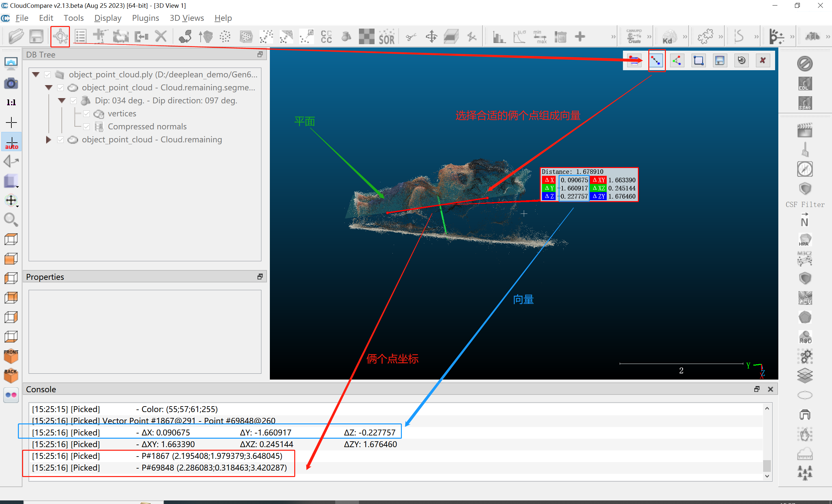Toggle checkbox for Dip: 034 deg plane
832x504 pixels.
click(73, 101)
